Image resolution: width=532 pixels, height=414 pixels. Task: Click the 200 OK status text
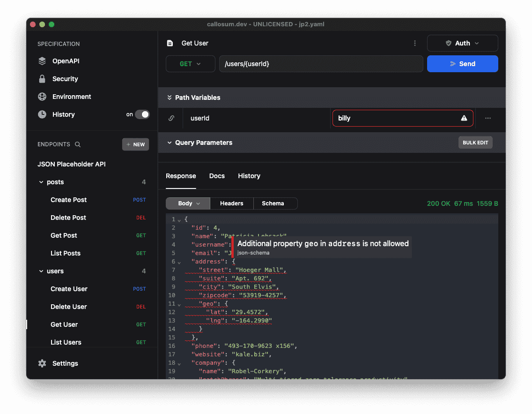tap(438, 203)
